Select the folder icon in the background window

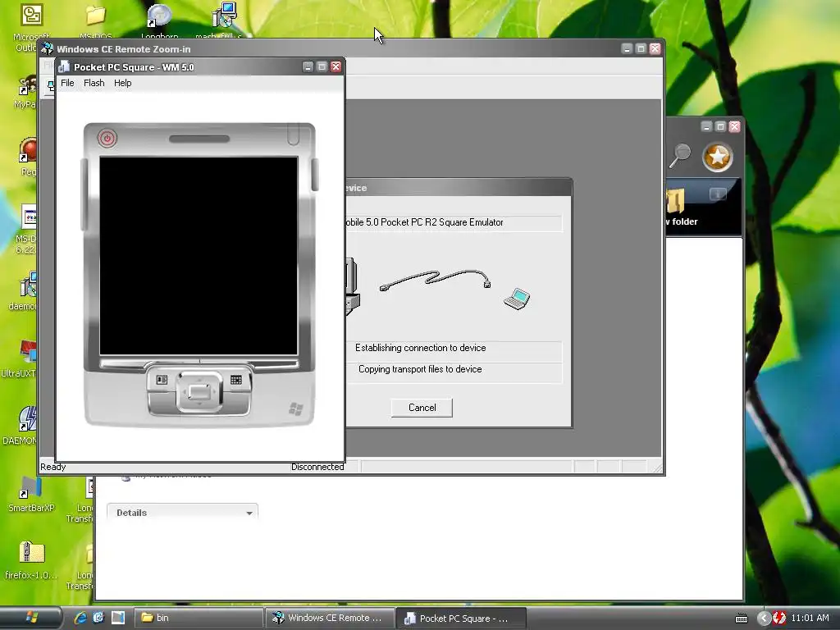coord(676,202)
